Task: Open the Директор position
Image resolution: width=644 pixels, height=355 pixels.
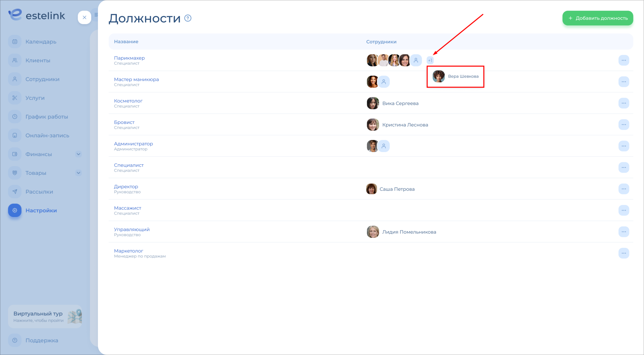Action: click(x=126, y=187)
